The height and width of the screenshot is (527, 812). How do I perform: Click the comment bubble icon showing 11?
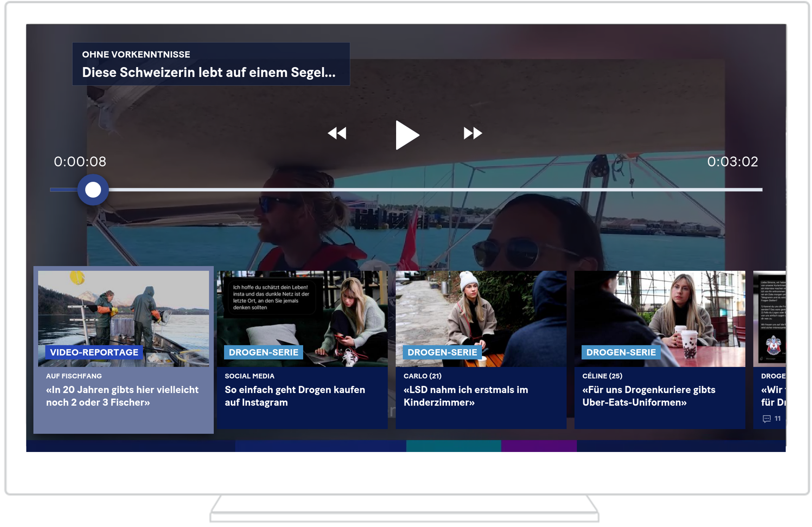(x=766, y=419)
